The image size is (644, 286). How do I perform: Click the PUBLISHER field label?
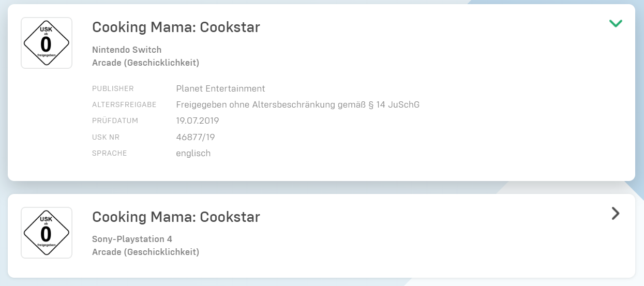pyautogui.click(x=113, y=88)
